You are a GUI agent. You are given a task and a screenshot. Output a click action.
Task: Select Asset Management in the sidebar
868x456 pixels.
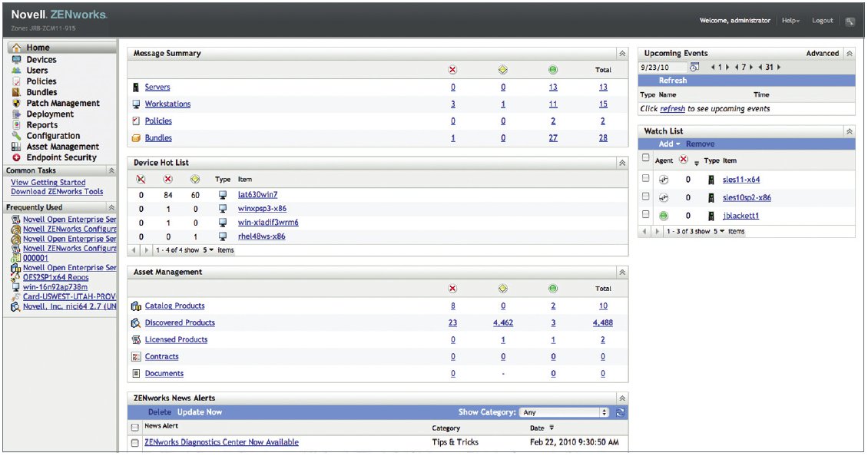pyautogui.click(x=63, y=147)
